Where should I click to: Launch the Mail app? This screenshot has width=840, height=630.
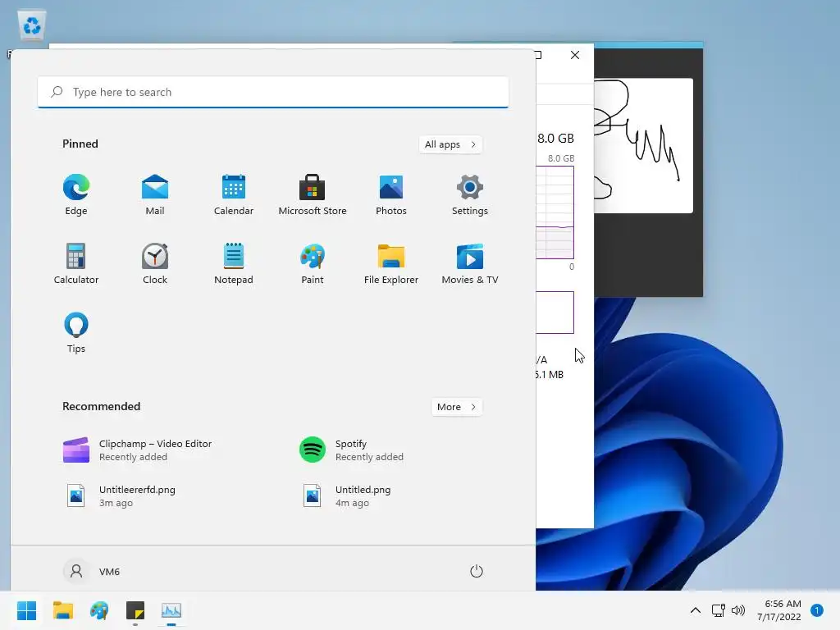[155, 194]
